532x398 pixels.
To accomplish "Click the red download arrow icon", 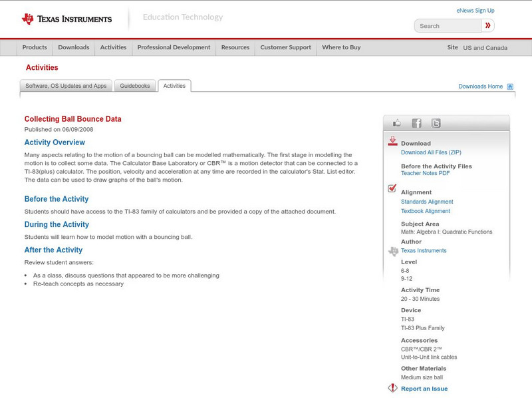I will point(392,142).
